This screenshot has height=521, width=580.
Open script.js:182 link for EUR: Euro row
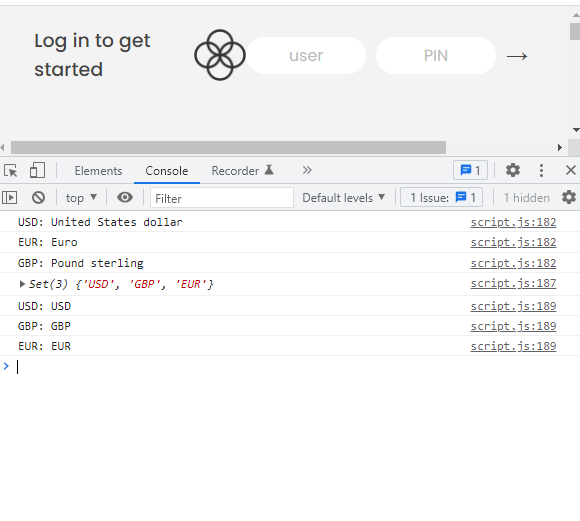pyautogui.click(x=513, y=242)
